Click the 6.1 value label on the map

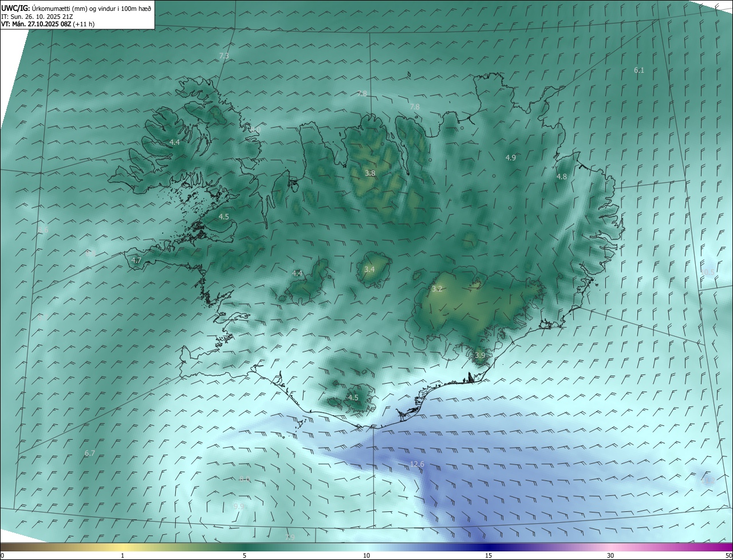[x=639, y=70]
